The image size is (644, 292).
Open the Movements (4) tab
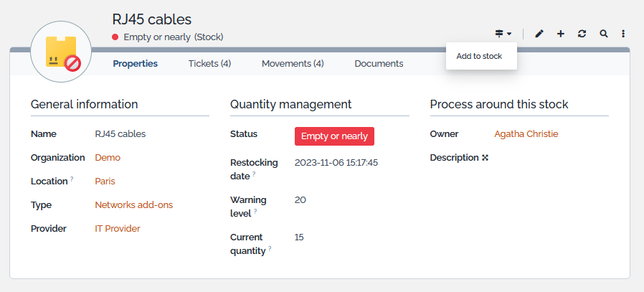[293, 64]
